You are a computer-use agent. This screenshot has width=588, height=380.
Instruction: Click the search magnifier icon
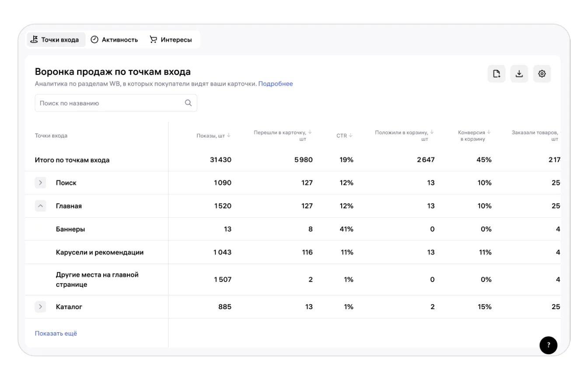click(x=188, y=103)
